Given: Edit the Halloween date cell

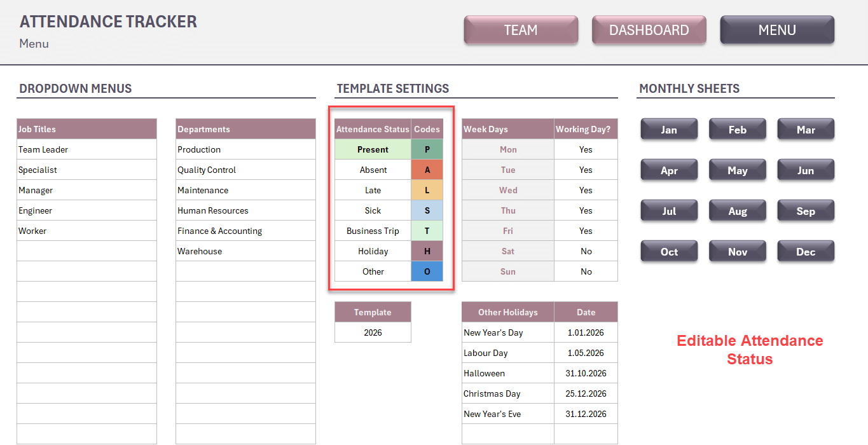Looking at the screenshot, I should (586, 373).
